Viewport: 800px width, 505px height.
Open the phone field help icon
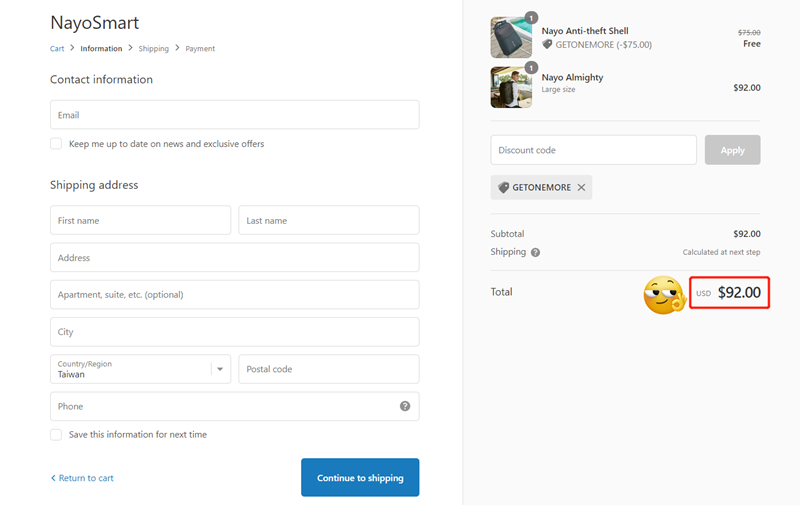[405, 406]
